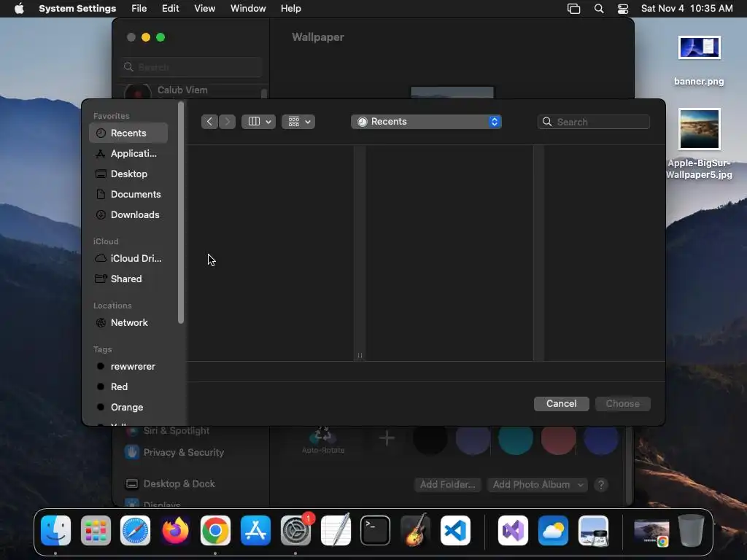Launch Google Chrome from the Dock

(215, 531)
